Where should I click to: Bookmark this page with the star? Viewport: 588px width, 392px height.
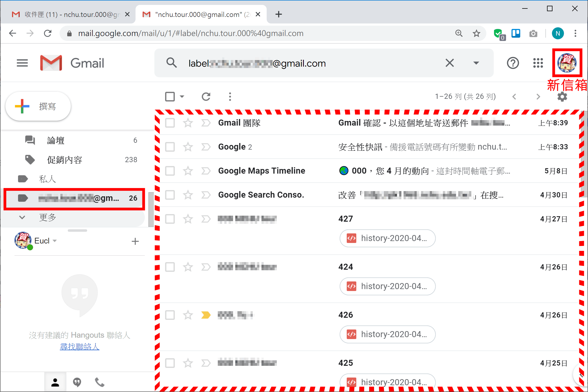click(477, 33)
